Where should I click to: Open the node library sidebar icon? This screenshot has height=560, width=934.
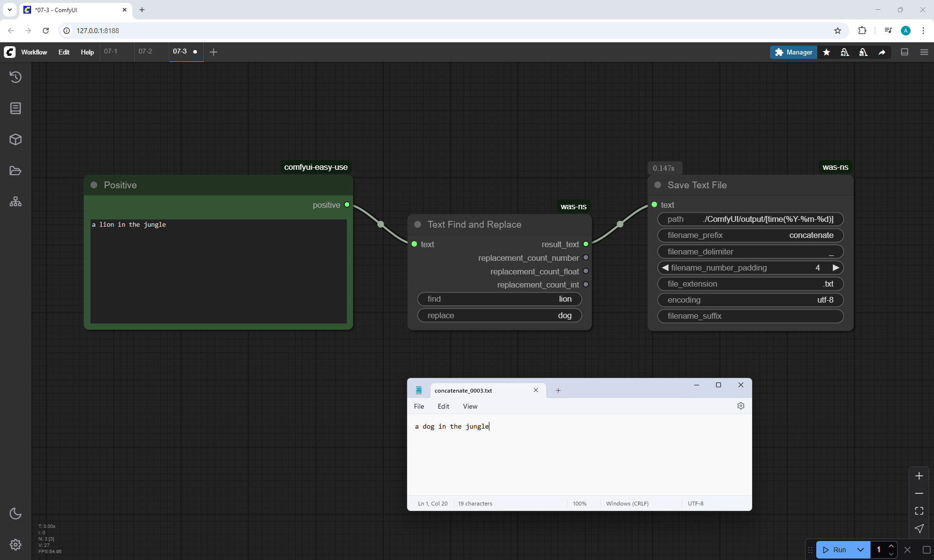pos(16,108)
